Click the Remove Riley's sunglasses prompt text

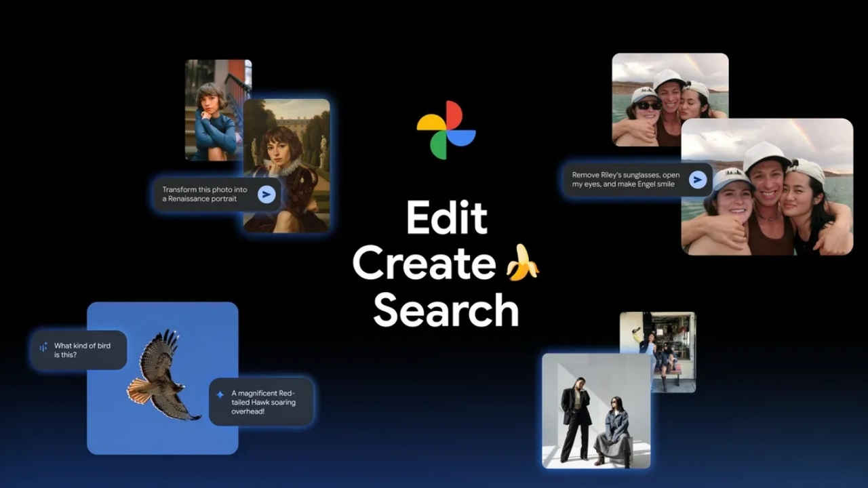click(x=625, y=180)
